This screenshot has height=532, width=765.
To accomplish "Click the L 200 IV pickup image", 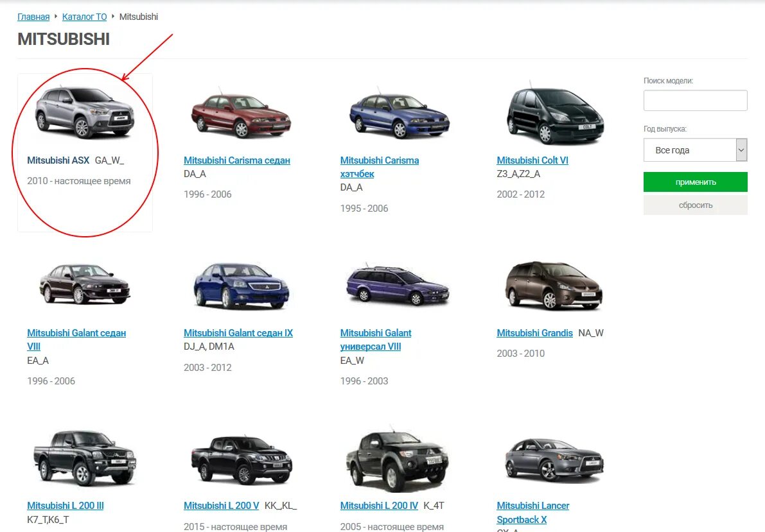I will click(x=397, y=460).
